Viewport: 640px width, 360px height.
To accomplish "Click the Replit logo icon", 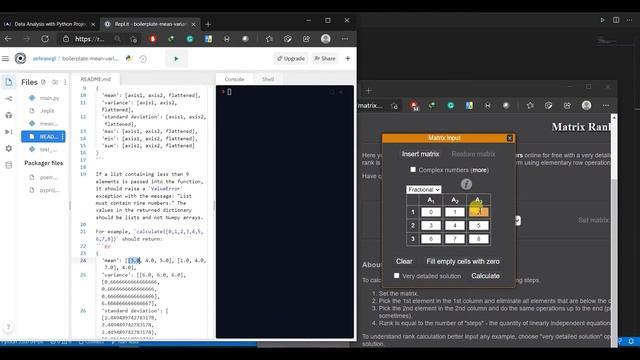I will click(20, 59).
